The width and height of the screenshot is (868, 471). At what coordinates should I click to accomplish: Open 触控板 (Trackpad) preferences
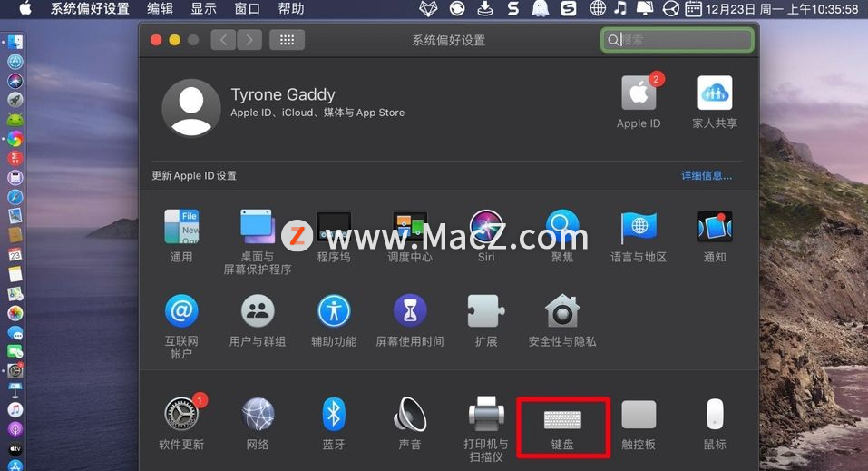pyautogui.click(x=639, y=425)
